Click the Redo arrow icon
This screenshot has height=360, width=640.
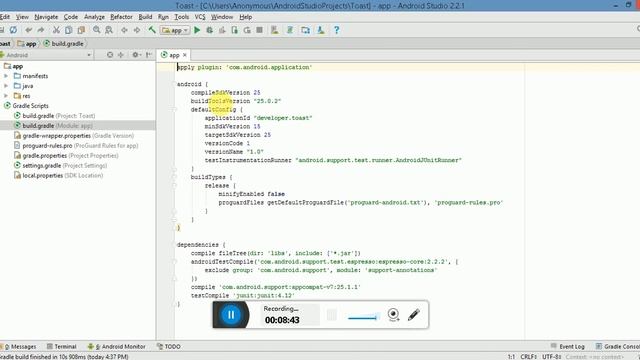click(41, 30)
